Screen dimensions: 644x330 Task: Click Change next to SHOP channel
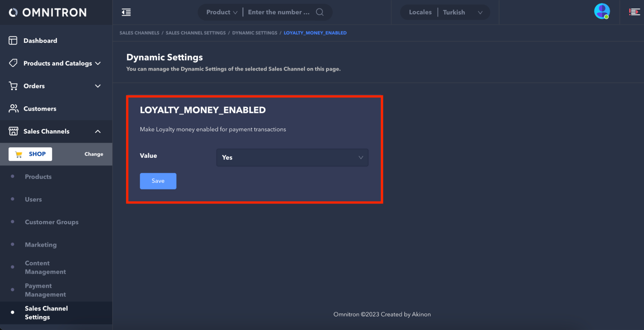94,154
